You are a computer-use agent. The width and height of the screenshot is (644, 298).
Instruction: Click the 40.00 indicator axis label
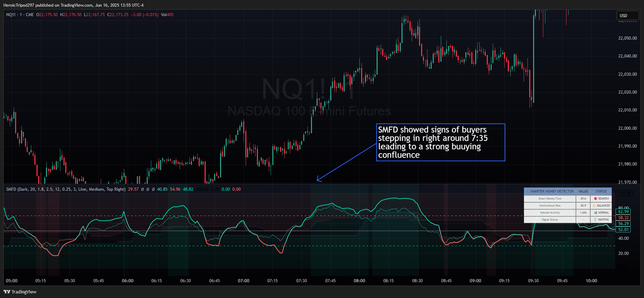[x=624, y=238]
